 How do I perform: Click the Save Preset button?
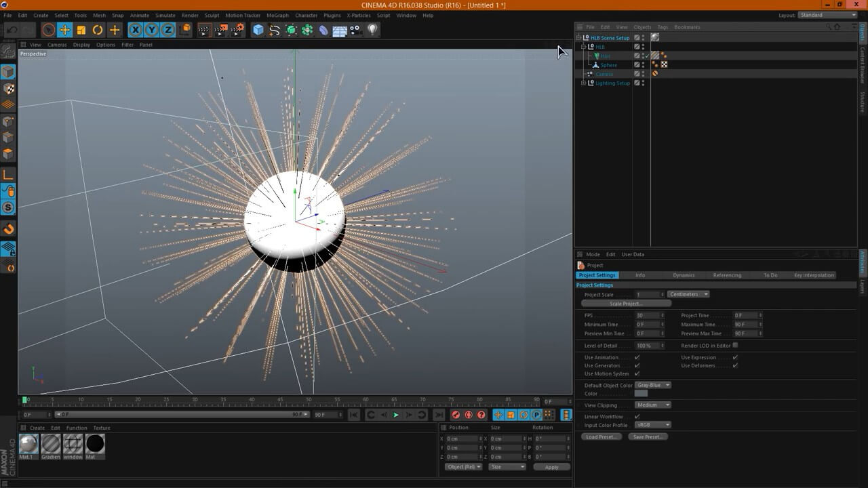648,437
